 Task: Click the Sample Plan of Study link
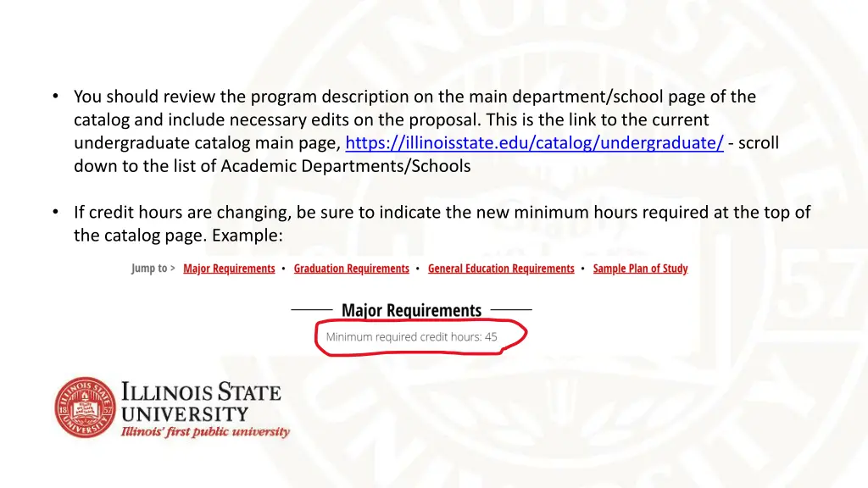coord(640,269)
